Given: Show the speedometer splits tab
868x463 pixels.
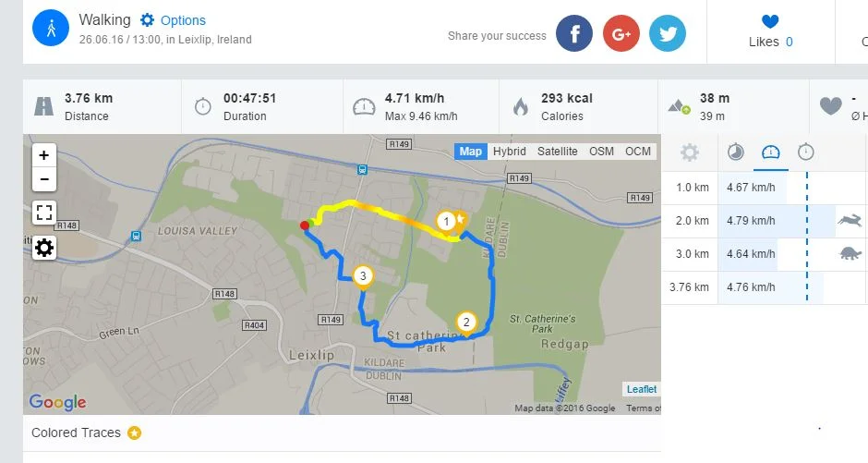Looking at the screenshot, I should (770, 152).
